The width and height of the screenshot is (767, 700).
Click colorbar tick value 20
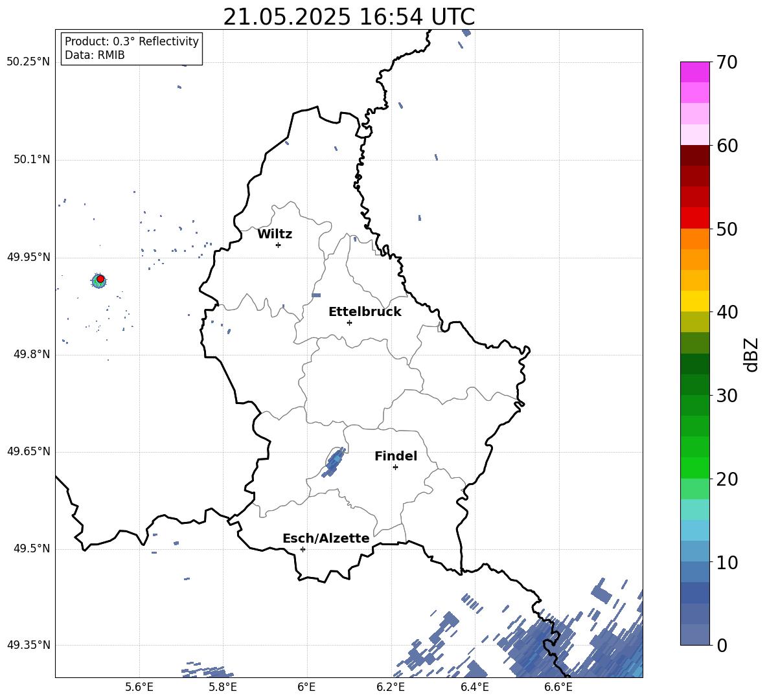pyautogui.click(x=727, y=479)
